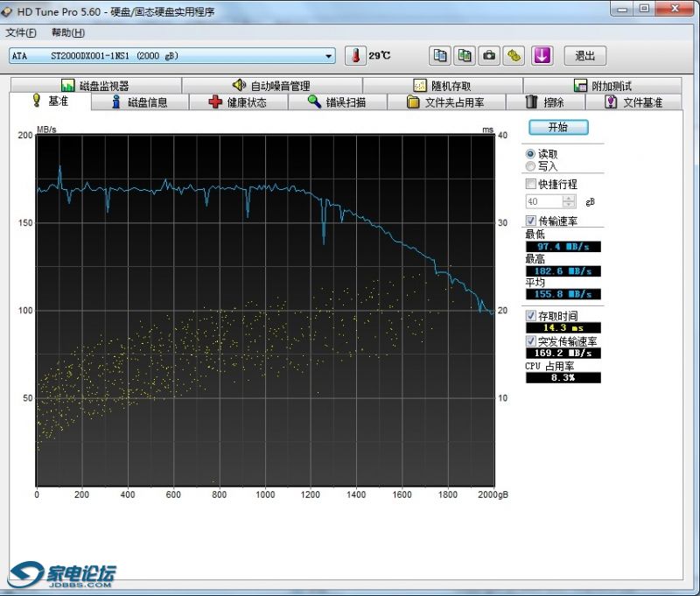
Task: Click the minimum value 97.4 MB/s
Action: coord(563,247)
